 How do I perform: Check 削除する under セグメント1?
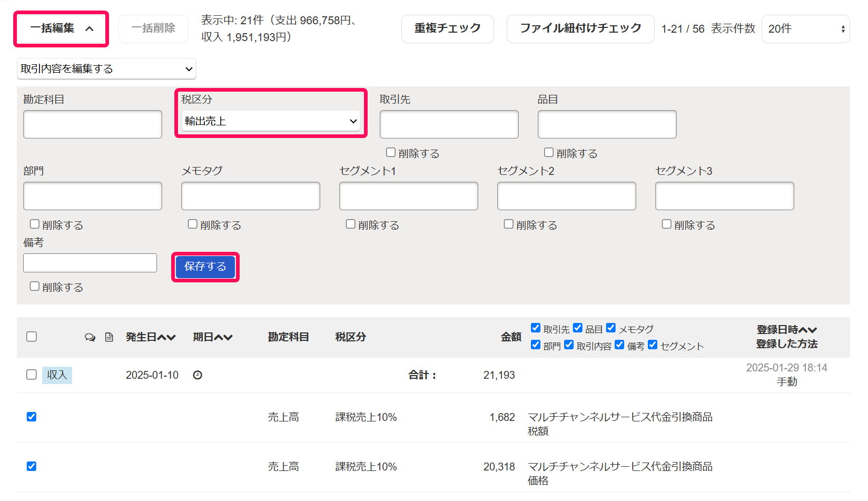351,224
